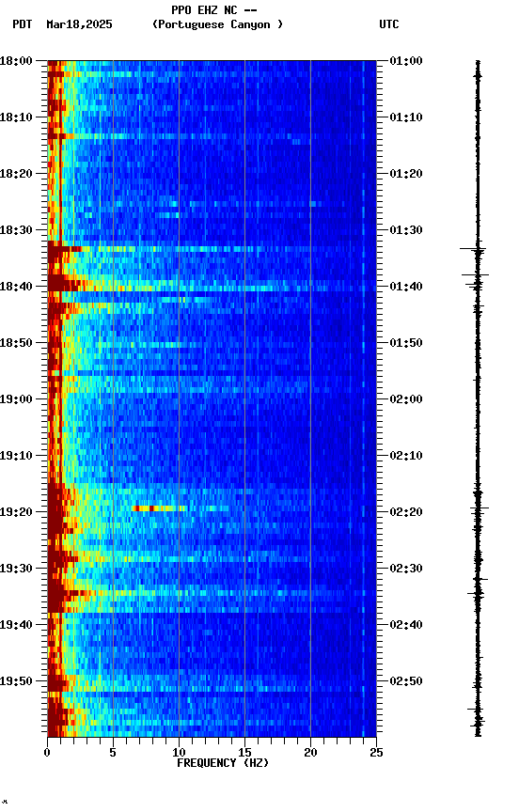Click the '02:20' UTC time label

coord(406,512)
